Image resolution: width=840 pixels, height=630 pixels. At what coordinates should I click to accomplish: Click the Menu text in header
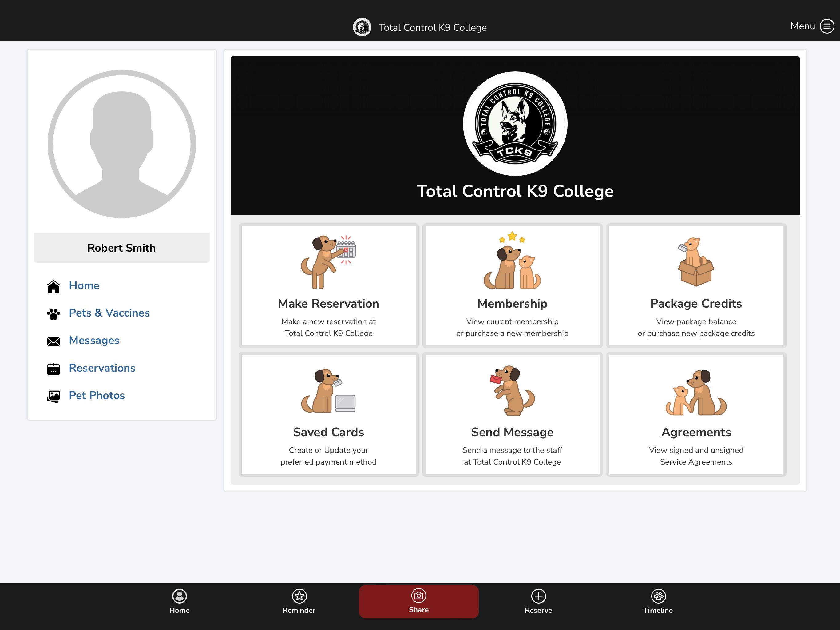[x=803, y=26]
